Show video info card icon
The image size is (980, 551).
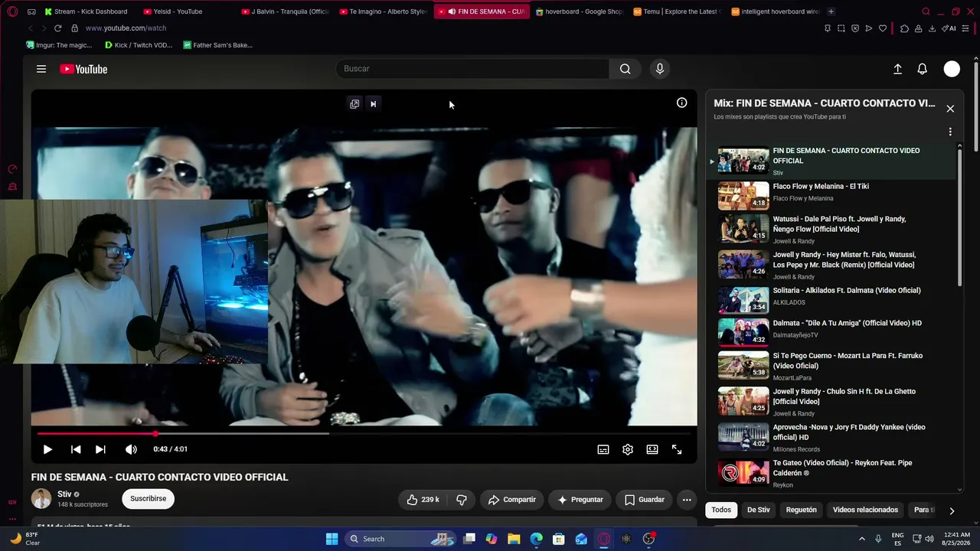pyautogui.click(x=681, y=103)
